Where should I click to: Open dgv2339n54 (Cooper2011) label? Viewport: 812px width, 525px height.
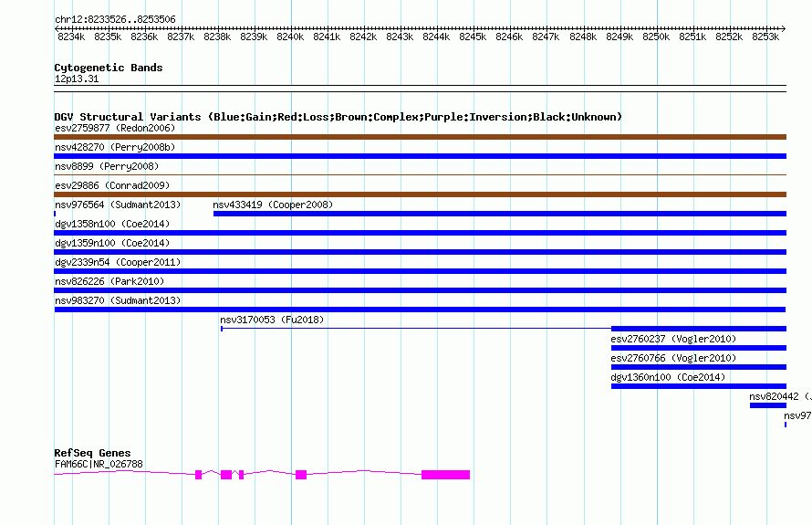pyautogui.click(x=118, y=262)
